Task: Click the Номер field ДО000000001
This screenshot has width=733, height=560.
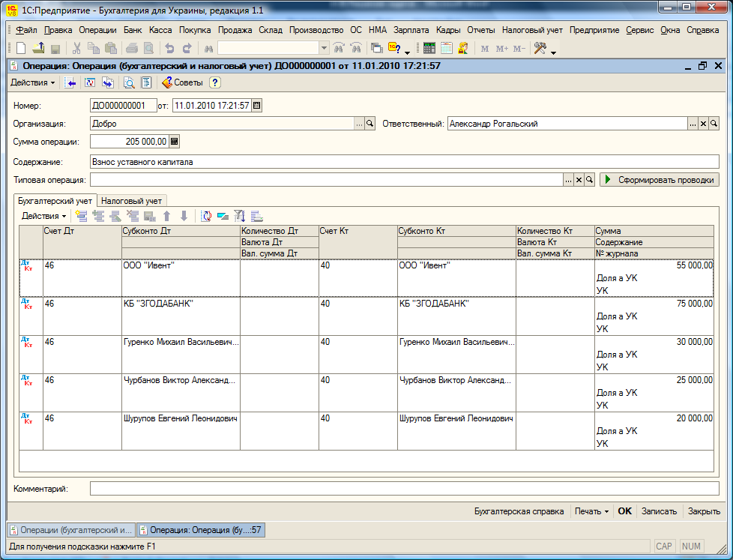Action: (x=124, y=106)
